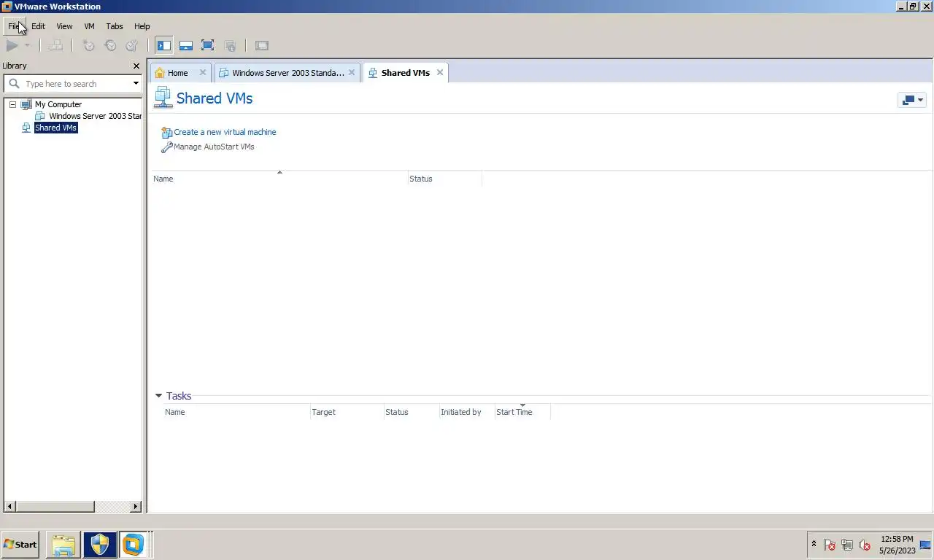The width and height of the screenshot is (934, 560).
Task: Select Windows Server 2003 VM in Library tree
Action: point(96,116)
